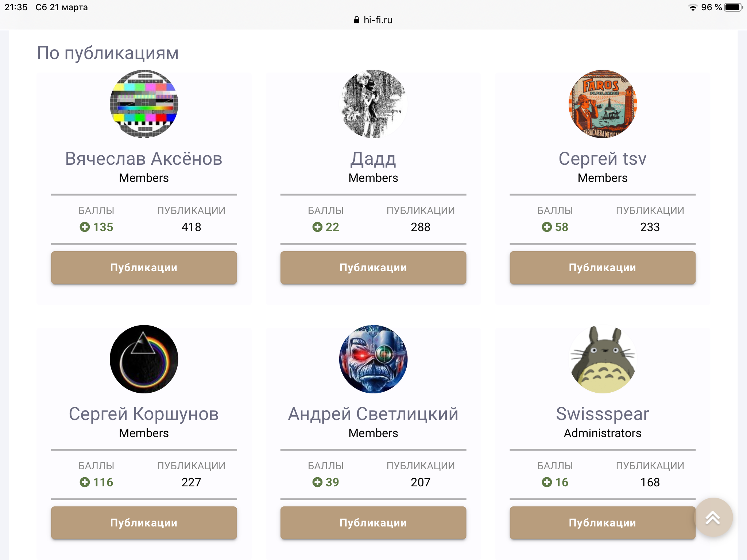Click the green plus icon beside 135 points

tap(85, 227)
